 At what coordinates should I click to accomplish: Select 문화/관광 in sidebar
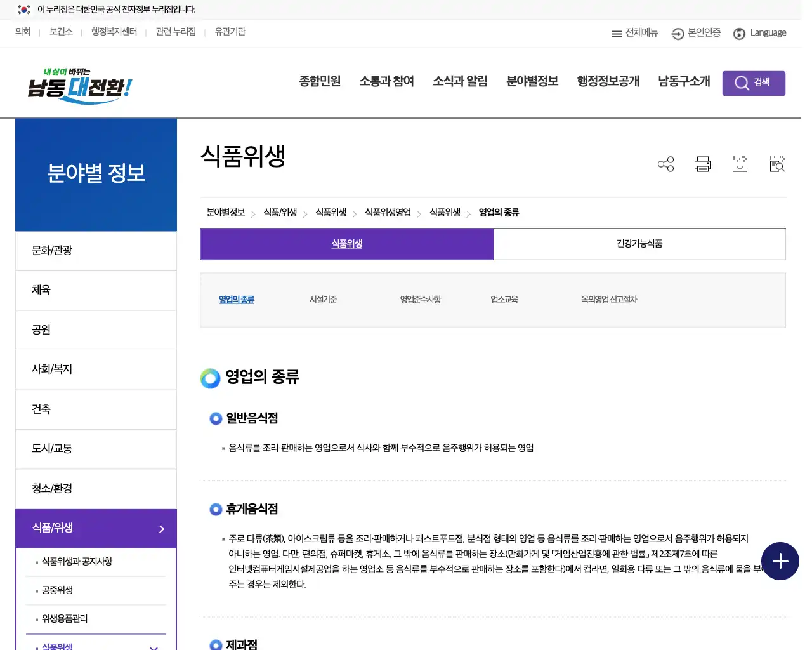pos(96,251)
